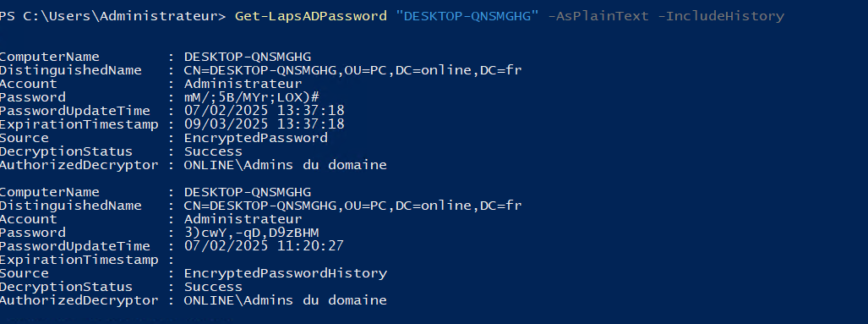Click the -IncludeHistory parameter

coord(721,16)
